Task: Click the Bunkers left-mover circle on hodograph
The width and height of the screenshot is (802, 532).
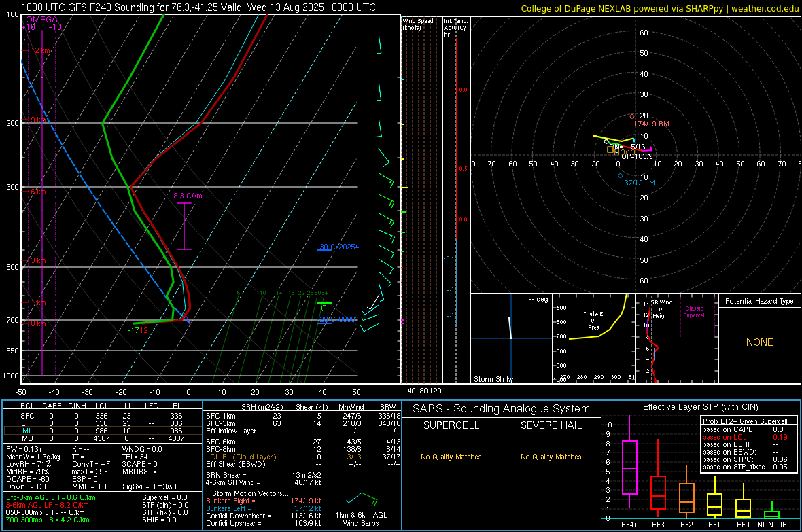Action: pos(621,175)
